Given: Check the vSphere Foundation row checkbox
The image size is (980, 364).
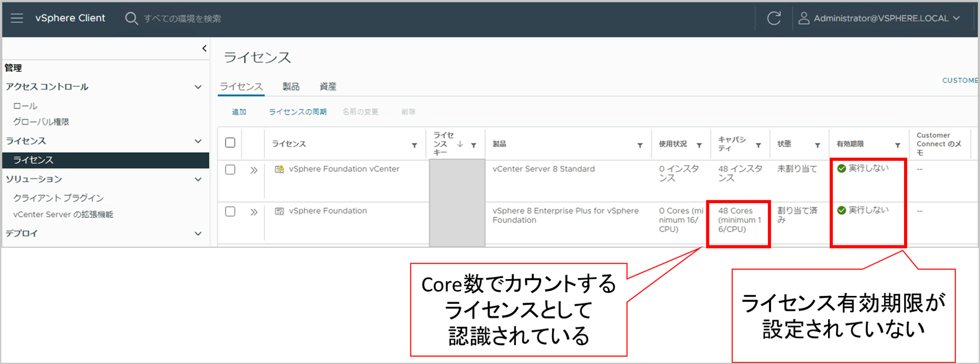Looking at the screenshot, I should [x=230, y=212].
